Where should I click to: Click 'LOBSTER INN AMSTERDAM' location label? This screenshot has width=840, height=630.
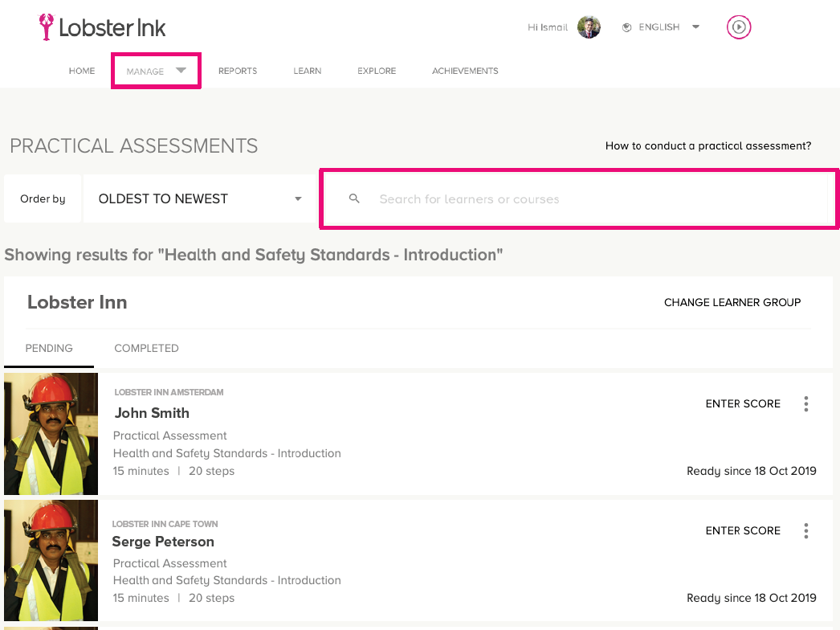click(x=169, y=392)
